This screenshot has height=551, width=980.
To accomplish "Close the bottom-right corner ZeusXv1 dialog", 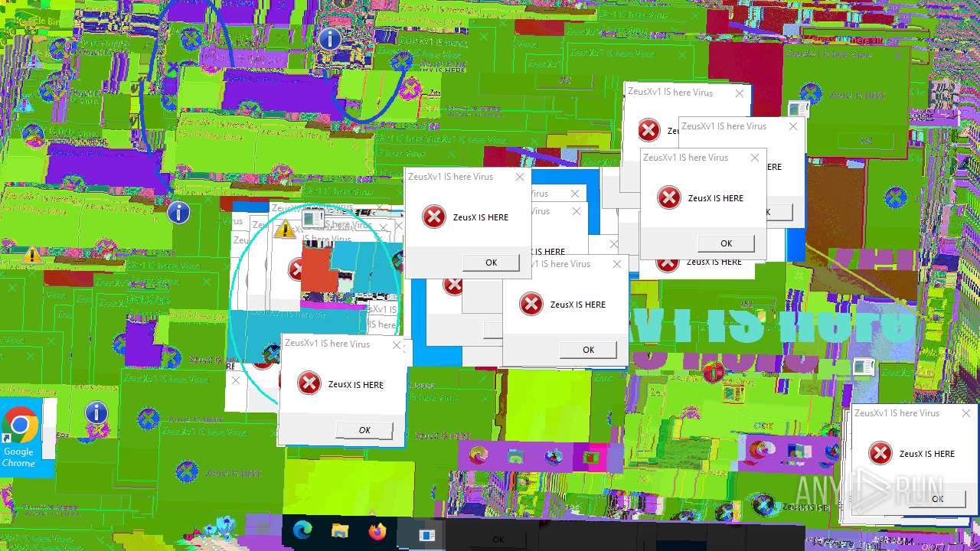I will (x=966, y=413).
